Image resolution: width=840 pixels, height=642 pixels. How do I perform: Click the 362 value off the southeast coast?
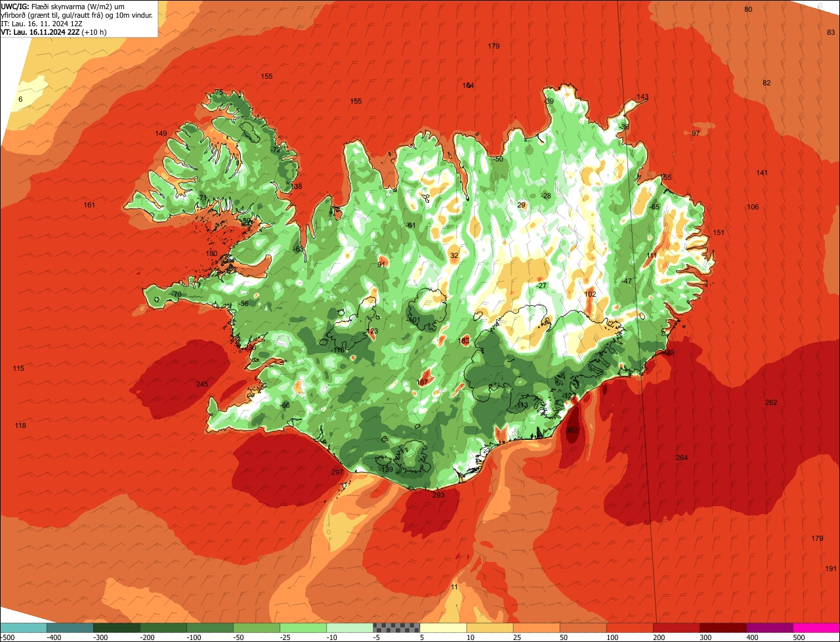pyautogui.click(x=572, y=430)
